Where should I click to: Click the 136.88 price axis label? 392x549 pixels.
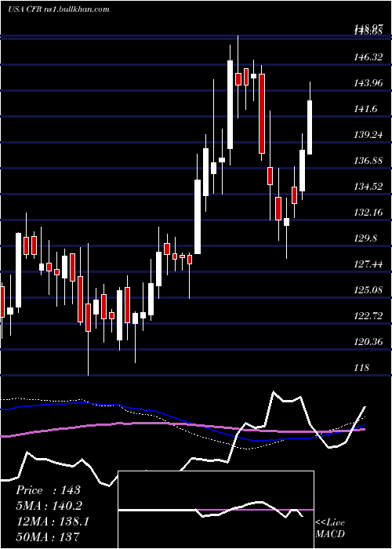click(368, 161)
